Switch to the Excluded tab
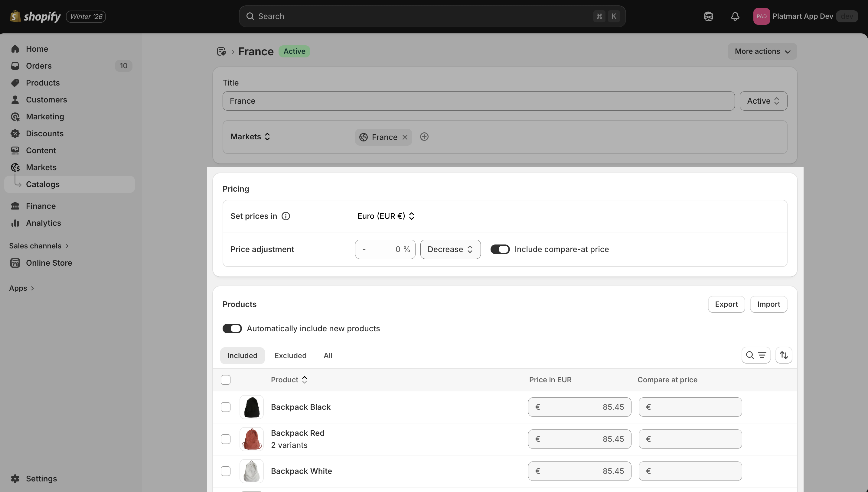The image size is (868, 492). 290,355
